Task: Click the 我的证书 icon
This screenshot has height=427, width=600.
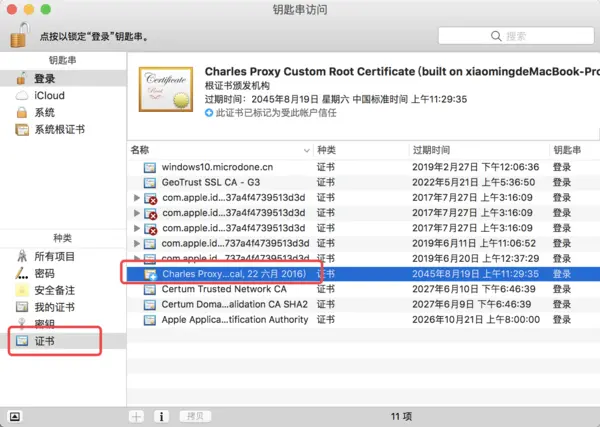Action: coord(22,307)
